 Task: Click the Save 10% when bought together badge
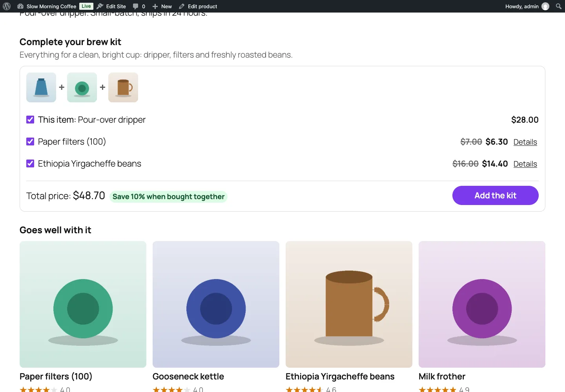tap(168, 196)
